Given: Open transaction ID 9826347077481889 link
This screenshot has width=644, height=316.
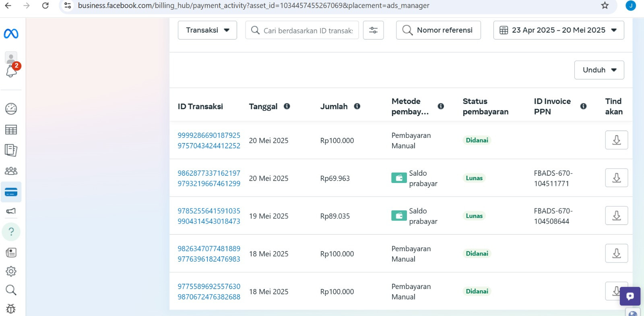Looking at the screenshot, I should click(209, 249).
